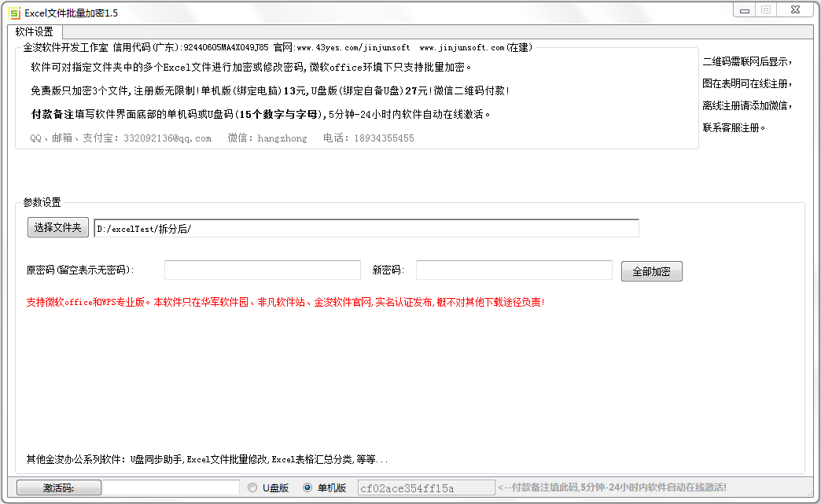The width and height of the screenshot is (821, 504).
Task: Click the maximize window button
Action: pyautogui.click(x=765, y=10)
